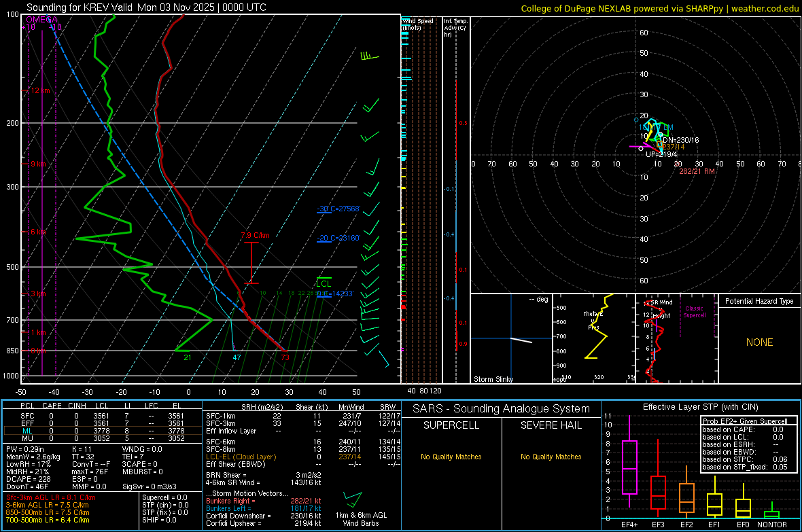
Task: Click the -20 C=23160' level label
Action: point(338,238)
